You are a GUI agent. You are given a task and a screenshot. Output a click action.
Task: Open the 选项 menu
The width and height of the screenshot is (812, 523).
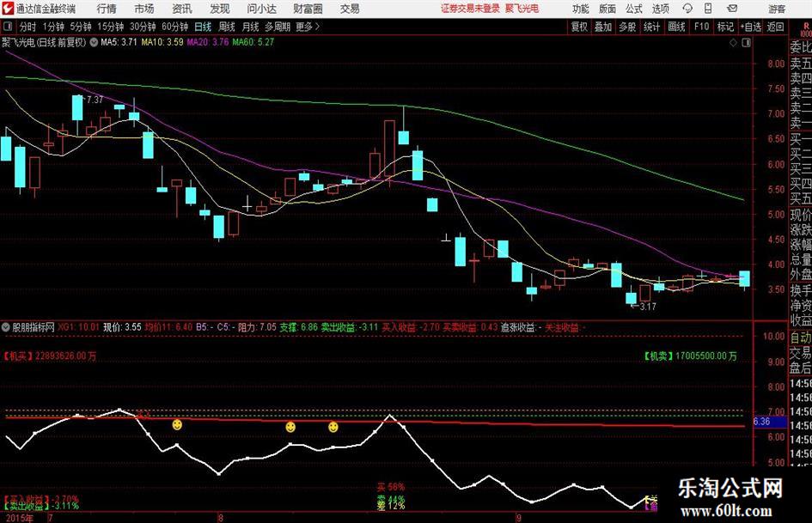point(660,9)
